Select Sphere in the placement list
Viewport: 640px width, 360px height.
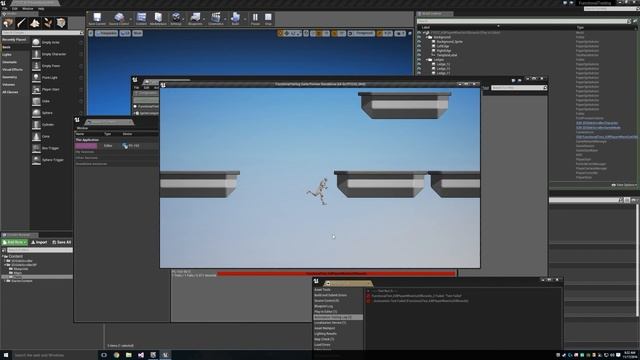pos(58,113)
